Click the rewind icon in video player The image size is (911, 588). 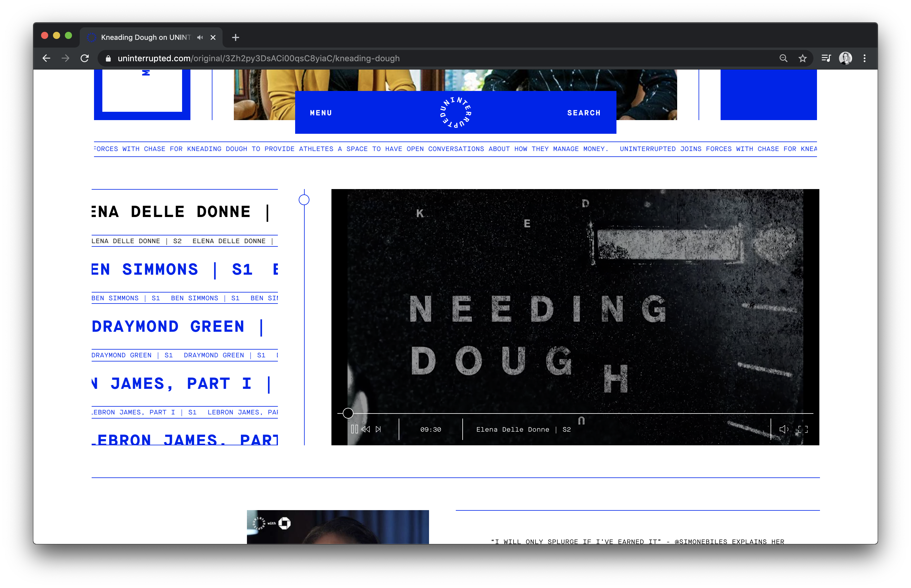coord(366,429)
